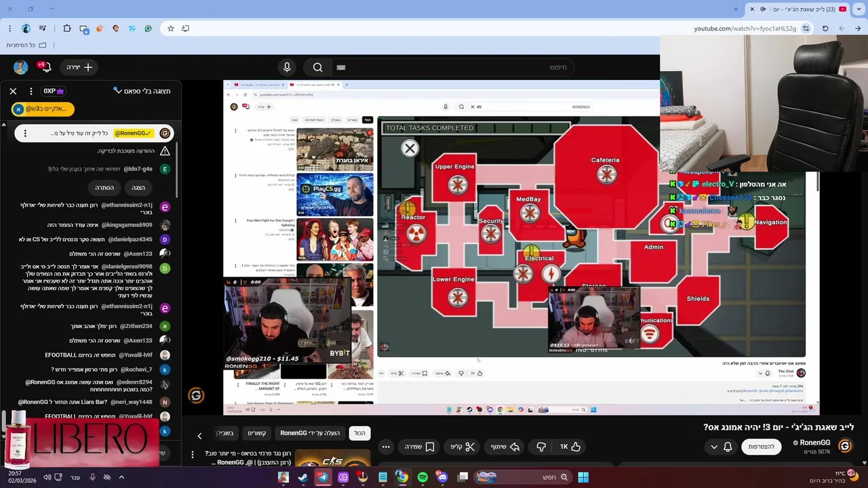Select the בשבילך chip filter
This screenshot has height=488, width=868.
coord(224,433)
